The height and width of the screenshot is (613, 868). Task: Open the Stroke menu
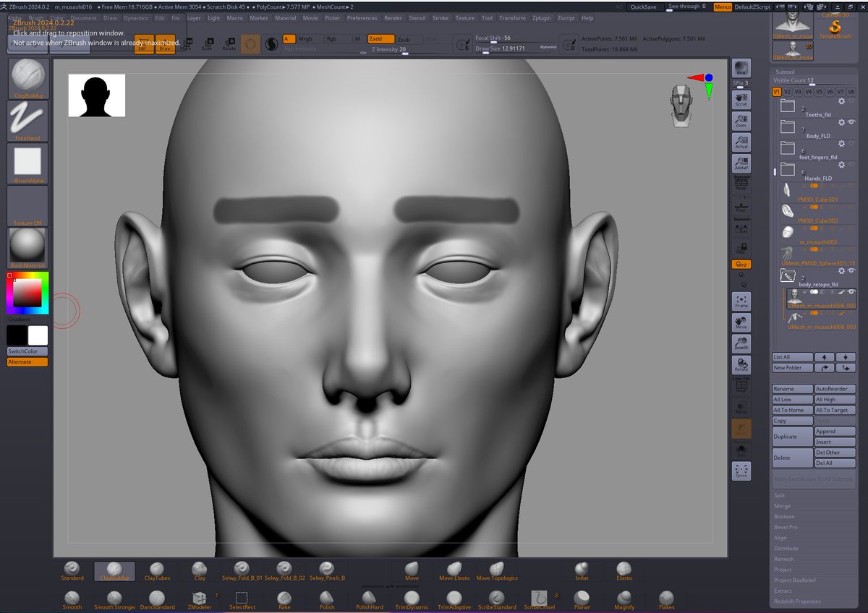click(x=440, y=18)
